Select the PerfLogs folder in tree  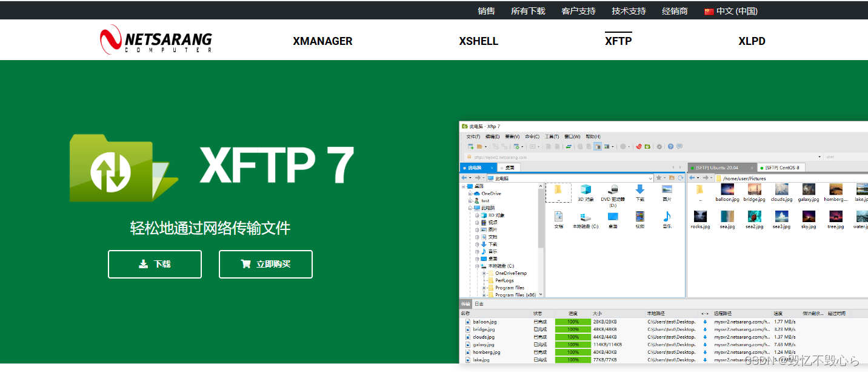[x=500, y=280]
